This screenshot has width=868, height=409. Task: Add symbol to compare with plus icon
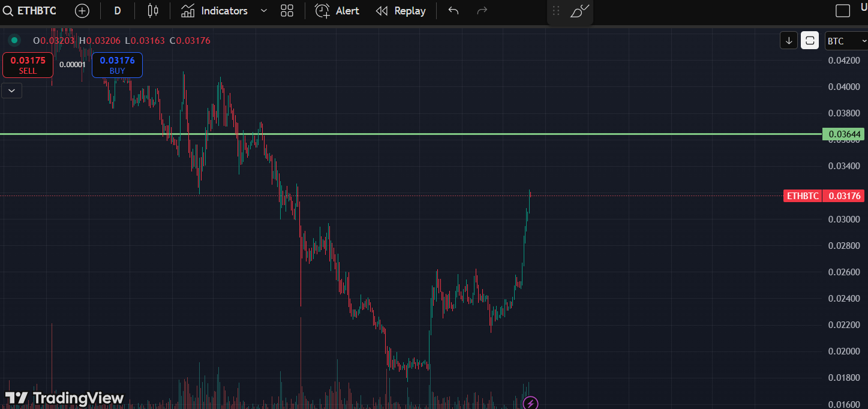pos(82,11)
